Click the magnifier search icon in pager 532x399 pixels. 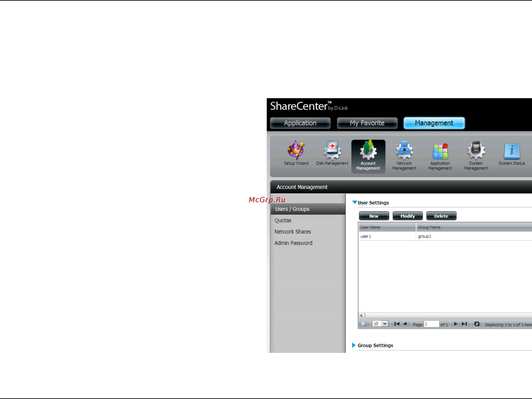click(x=364, y=324)
